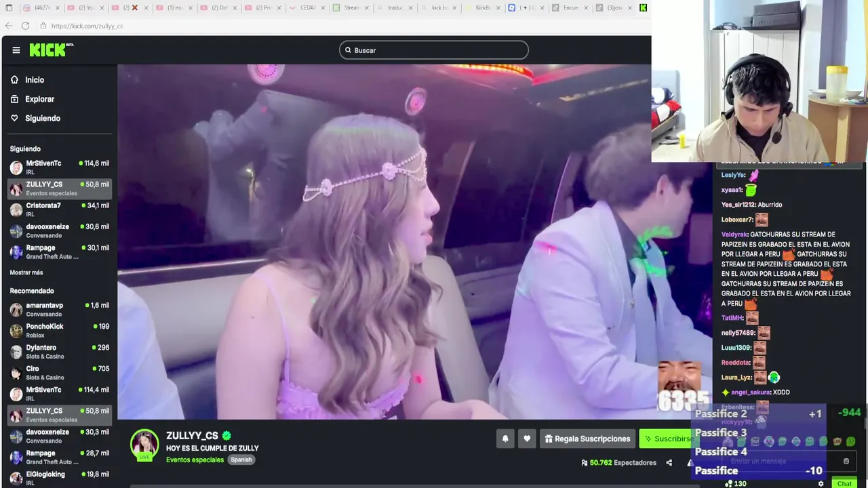The height and width of the screenshot is (488, 868).
Task: Open Cristorata7 channel in sidebar
Action: 60,209
